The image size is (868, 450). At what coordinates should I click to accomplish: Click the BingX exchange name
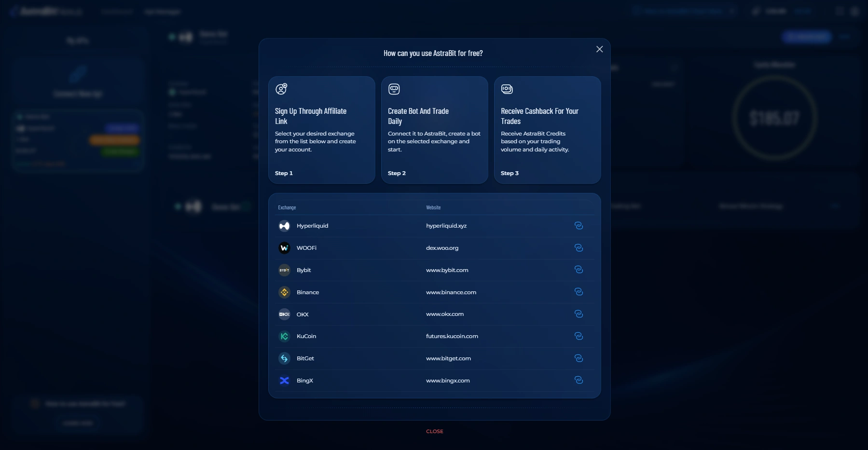[305, 381]
